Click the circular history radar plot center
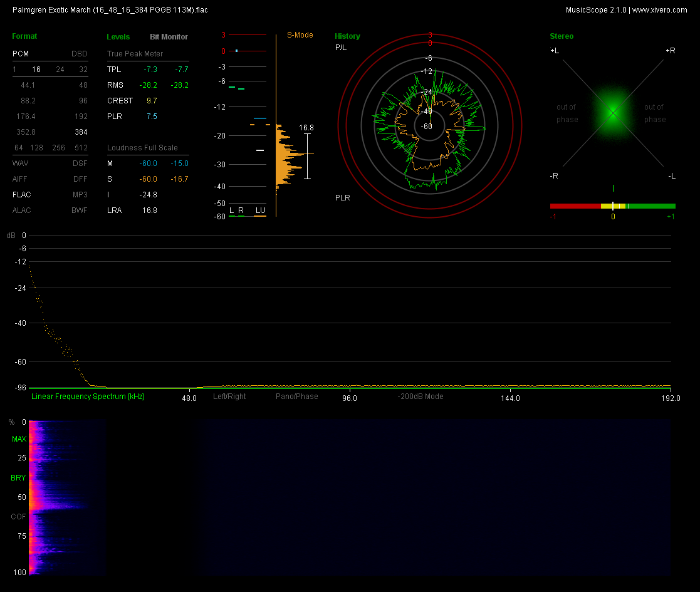The height and width of the screenshot is (592, 700). coord(429,127)
